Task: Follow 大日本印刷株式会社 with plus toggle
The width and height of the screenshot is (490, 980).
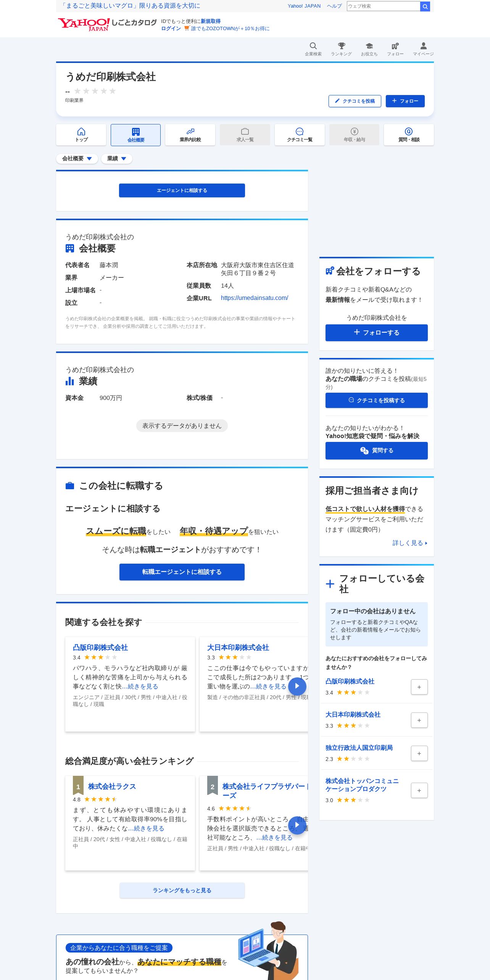Action: click(x=419, y=720)
